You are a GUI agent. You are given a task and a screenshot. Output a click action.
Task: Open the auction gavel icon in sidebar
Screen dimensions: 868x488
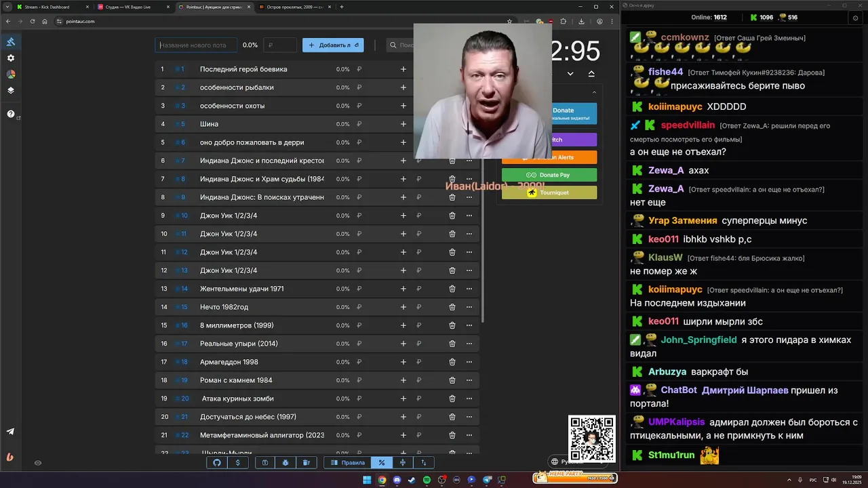point(11,42)
